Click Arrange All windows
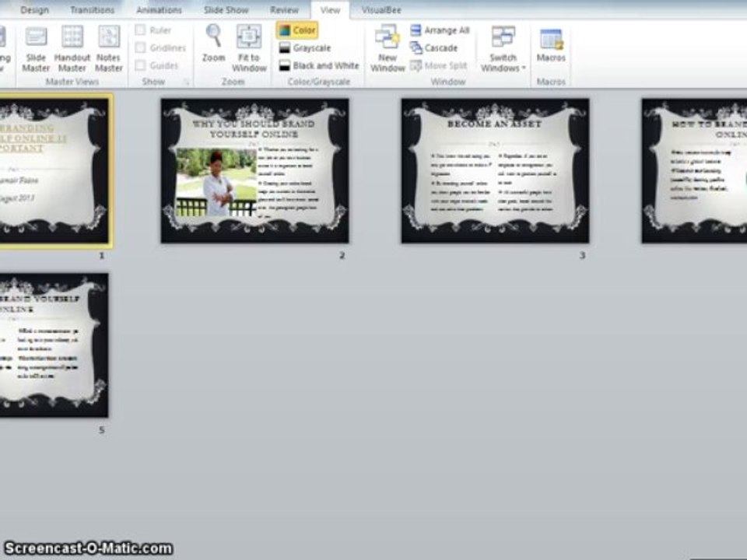Image resolution: width=747 pixels, height=560 pixels. tap(440, 30)
